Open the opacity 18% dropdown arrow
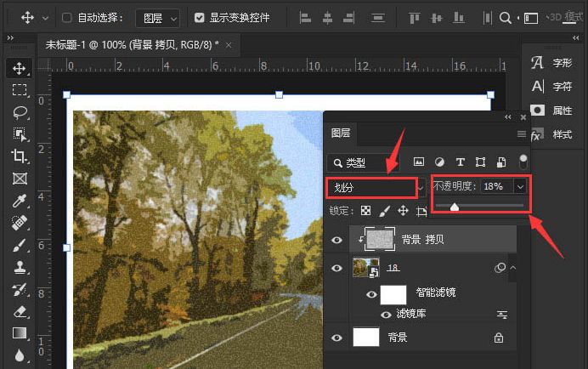Viewport: 588px width, 369px height. pyautogui.click(x=521, y=186)
